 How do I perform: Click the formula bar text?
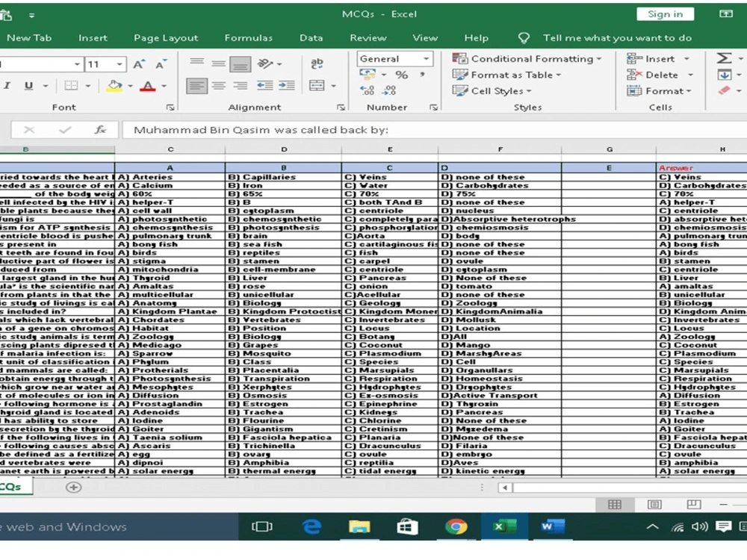click(261, 130)
